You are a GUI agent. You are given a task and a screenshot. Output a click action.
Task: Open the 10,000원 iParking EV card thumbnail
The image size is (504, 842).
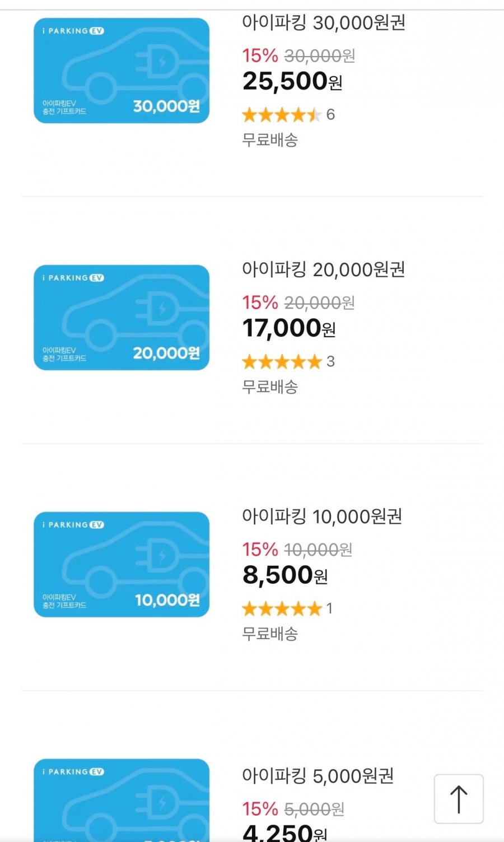click(x=122, y=565)
